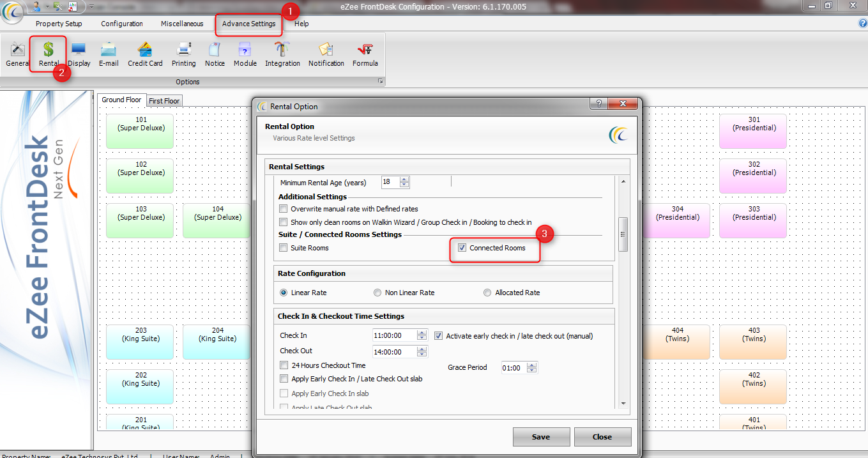Open the help icon at ribbon's right end
This screenshot has height=458, width=868.
click(x=862, y=24)
